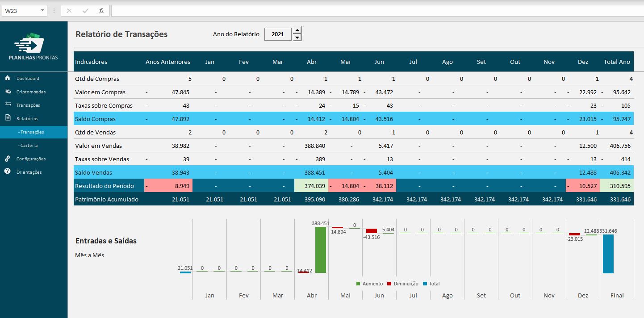
Task: Select the Criptomoedas sidebar icon
Action: point(8,91)
